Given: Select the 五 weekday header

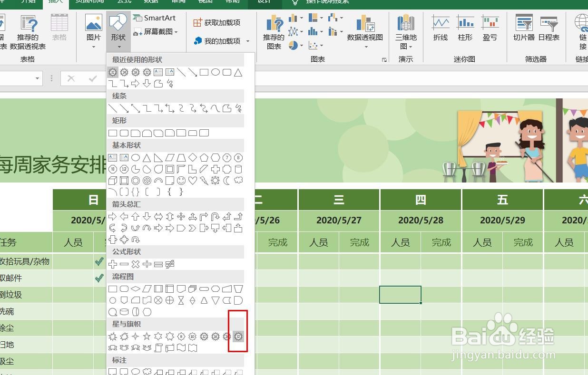Looking at the screenshot, I should click(502, 200).
